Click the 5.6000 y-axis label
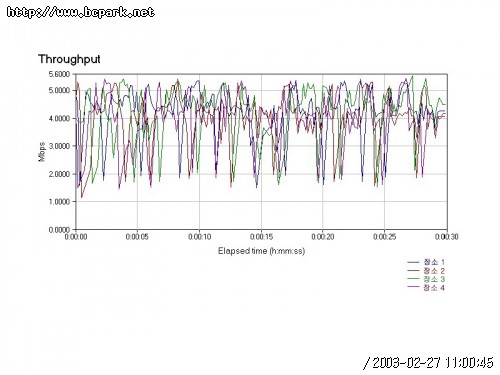Screen dimensions: 500x375 [59, 74]
